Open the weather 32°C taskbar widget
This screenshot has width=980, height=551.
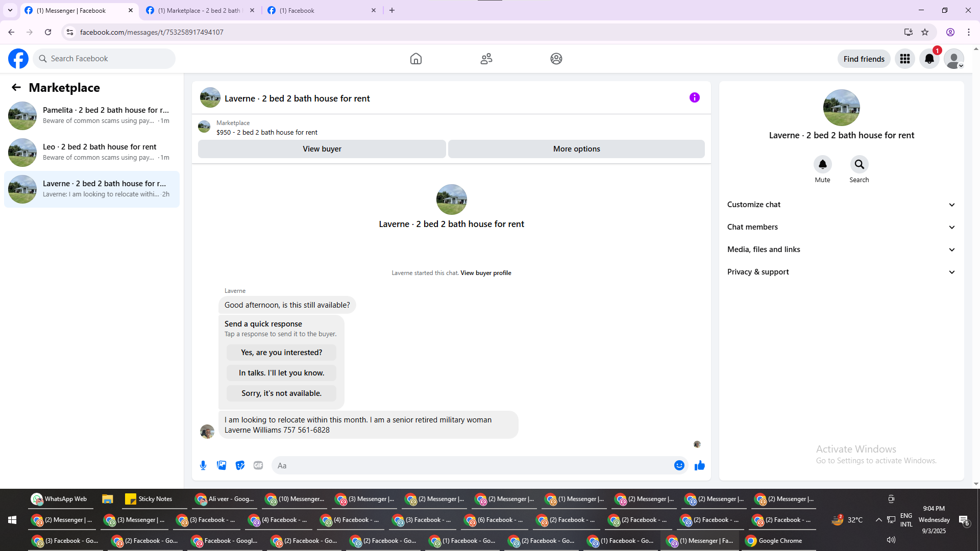pyautogui.click(x=847, y=520)
